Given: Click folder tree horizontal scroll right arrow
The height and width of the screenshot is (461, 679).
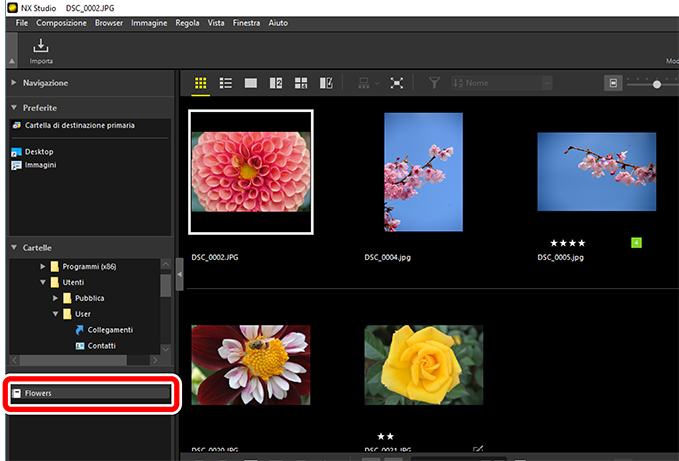Looking at the screenshot, I should (155, 360).
